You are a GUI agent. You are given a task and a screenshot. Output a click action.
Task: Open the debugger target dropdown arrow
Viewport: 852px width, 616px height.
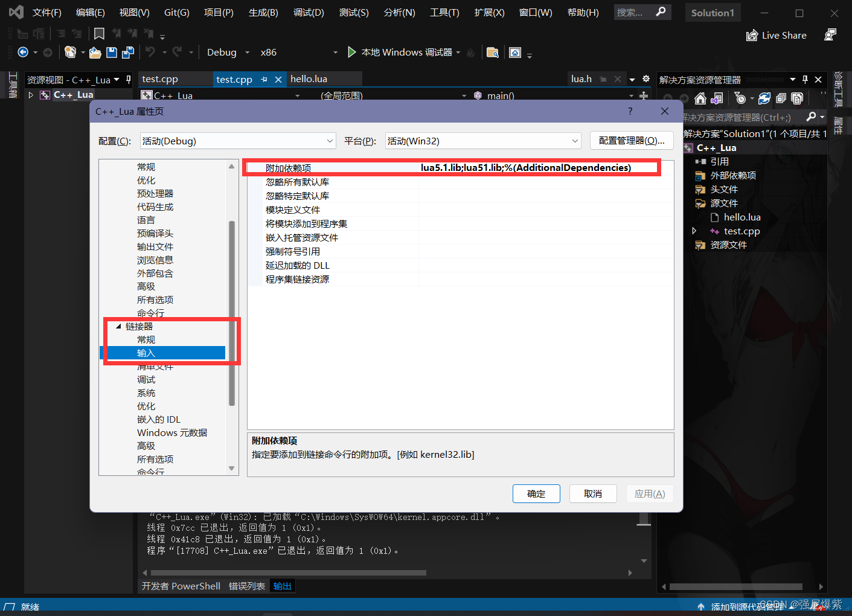point(458,53)
